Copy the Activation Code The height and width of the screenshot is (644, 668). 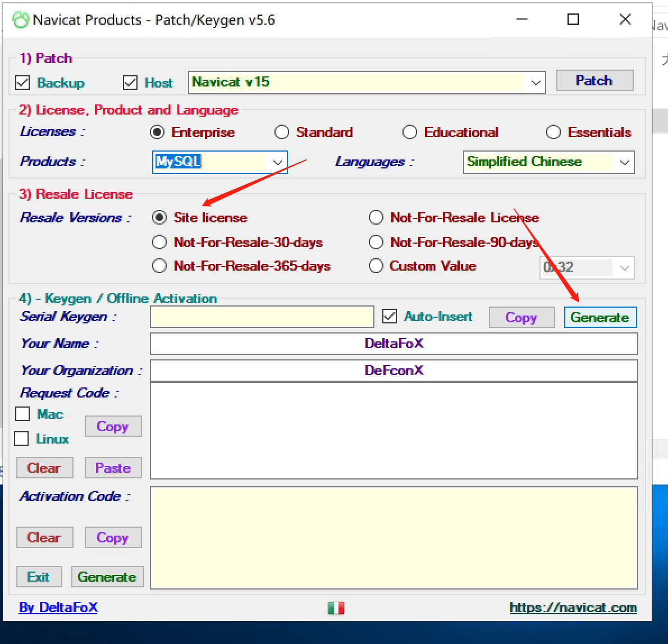(113, 537)
